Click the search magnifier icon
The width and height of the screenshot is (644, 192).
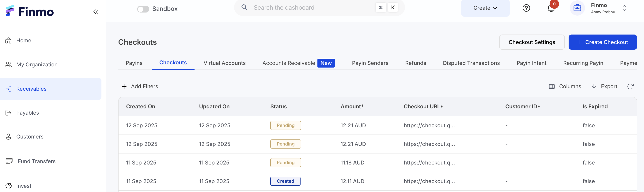(x=244, y=7)
